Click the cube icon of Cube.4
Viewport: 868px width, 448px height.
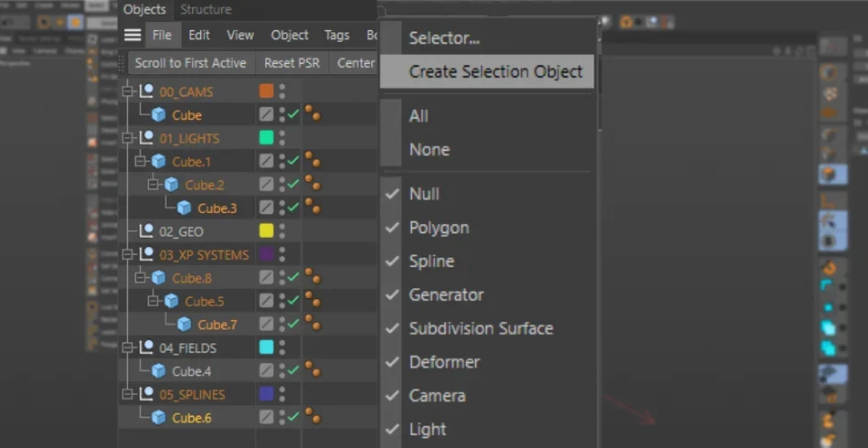pyautogui.click(x=159, y=370)
